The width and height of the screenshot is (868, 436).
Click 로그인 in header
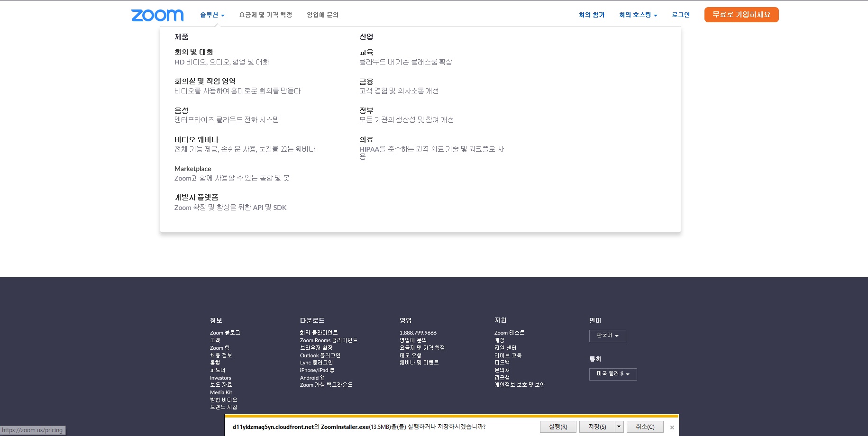[681, 15]
